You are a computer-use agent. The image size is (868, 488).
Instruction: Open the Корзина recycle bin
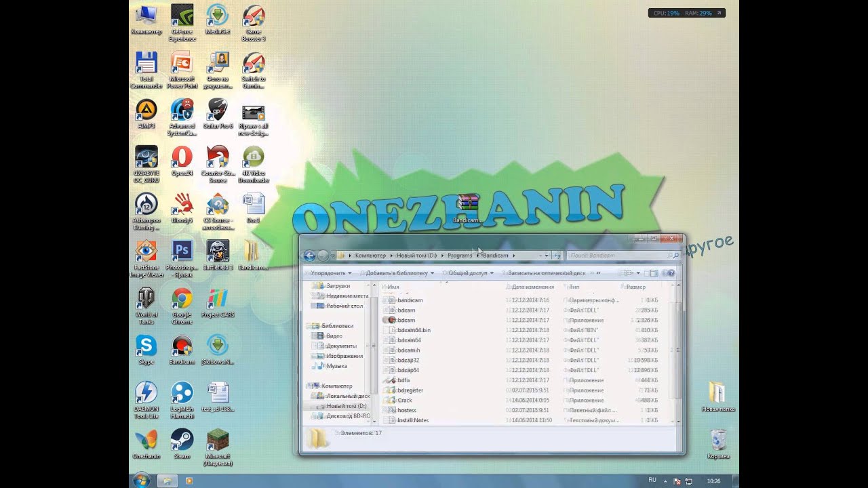(718, 444)
